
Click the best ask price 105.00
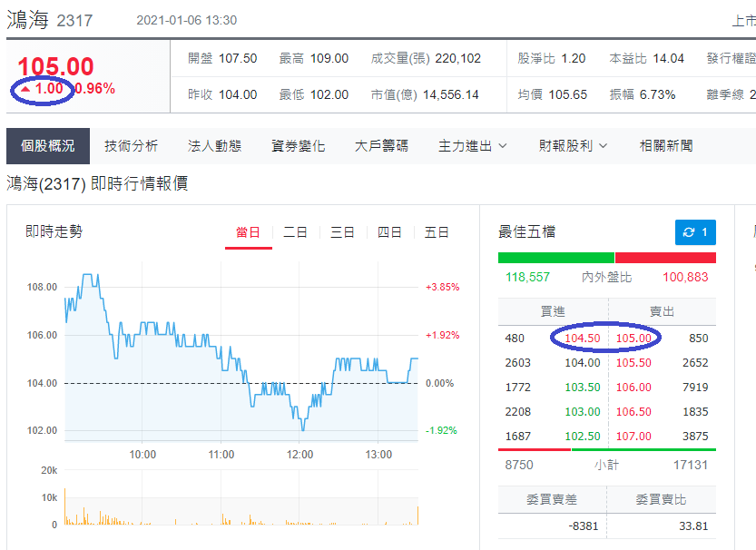click(x=633, y=339)
